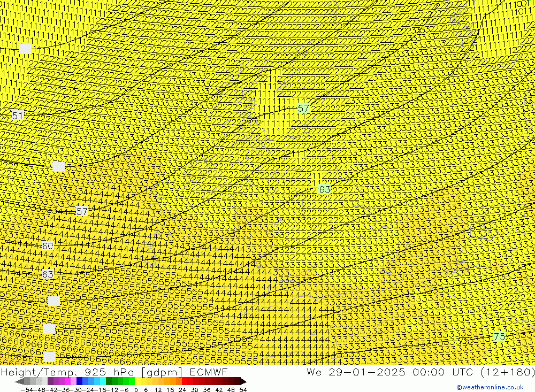Click the '30' value on the color scale

pyautogui.click(x=195, y=390)
